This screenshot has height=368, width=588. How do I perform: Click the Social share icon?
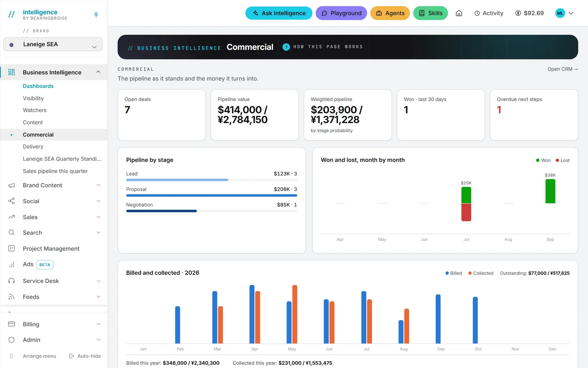[x=11, y=201]
